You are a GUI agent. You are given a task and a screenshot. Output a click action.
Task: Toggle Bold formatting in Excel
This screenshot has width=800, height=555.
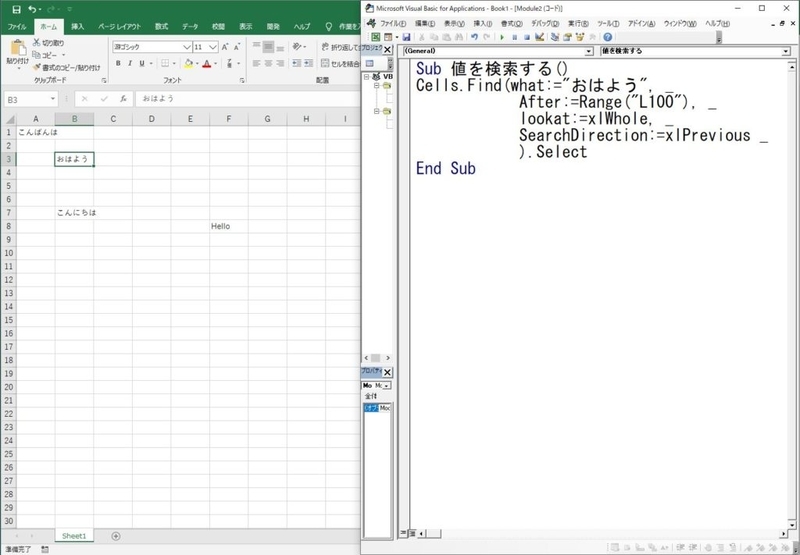coord(118,63)
